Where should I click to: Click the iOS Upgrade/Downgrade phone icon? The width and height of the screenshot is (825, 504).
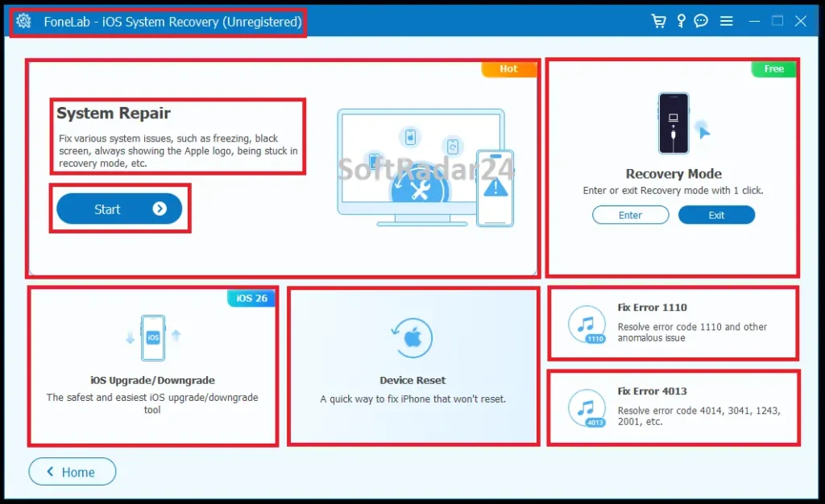(153, 338)
